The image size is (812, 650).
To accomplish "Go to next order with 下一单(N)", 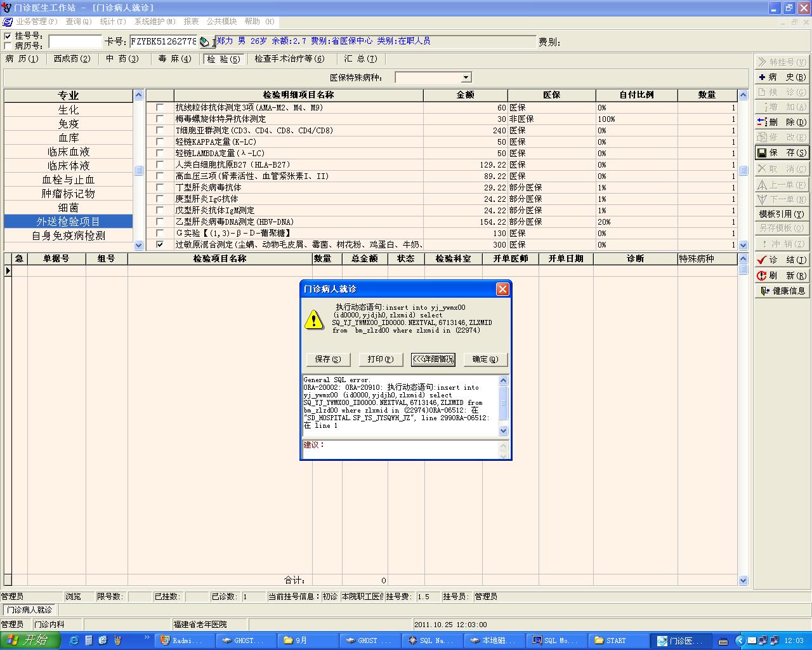I will click(x=782, y=199).
